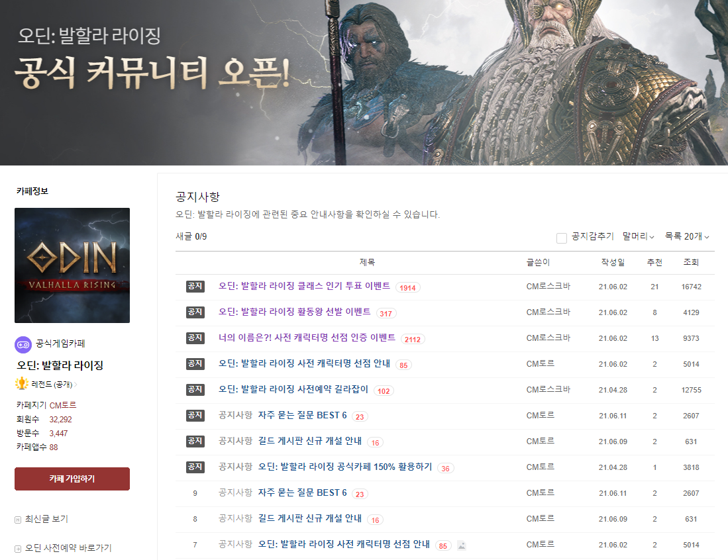
Task: Click date 21.04.28 on 길라잡이 row
Action: [x=613, y=390]
